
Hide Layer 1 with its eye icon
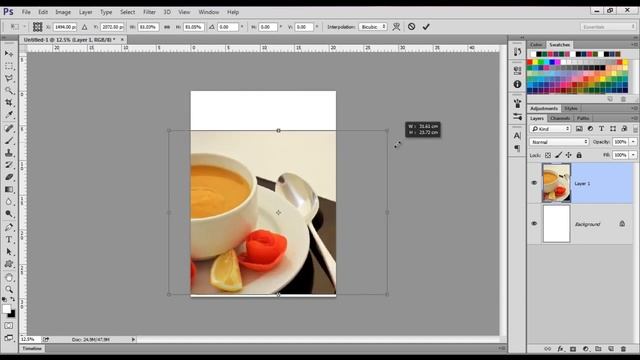[534, 183]
